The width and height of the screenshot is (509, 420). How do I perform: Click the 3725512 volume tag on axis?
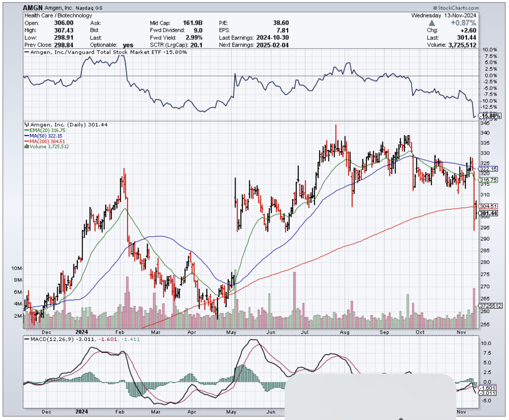point(491,306)
